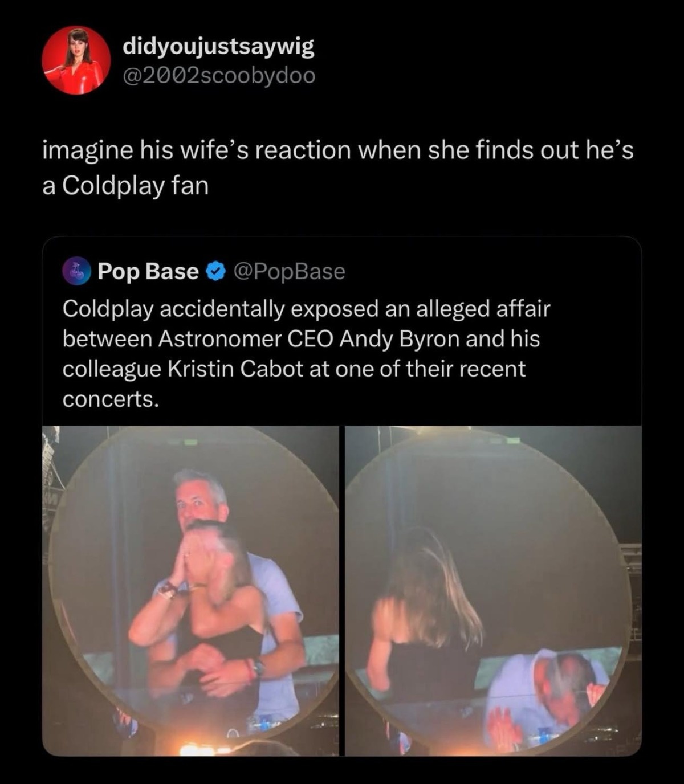This screenshot has width=684, height=784.
Task: Click the Pop Base account name
Action: point(148,271)
